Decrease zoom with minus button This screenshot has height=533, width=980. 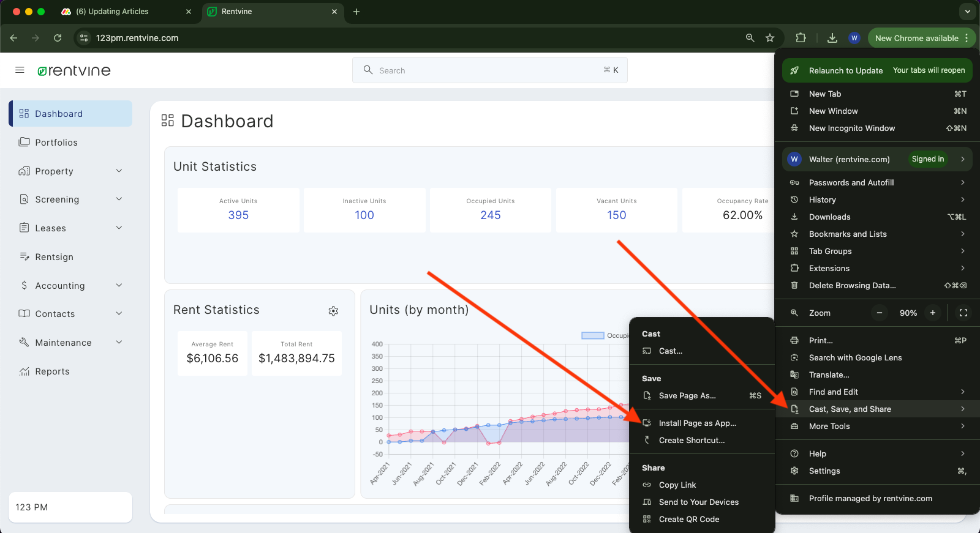[x=880, y=313]
